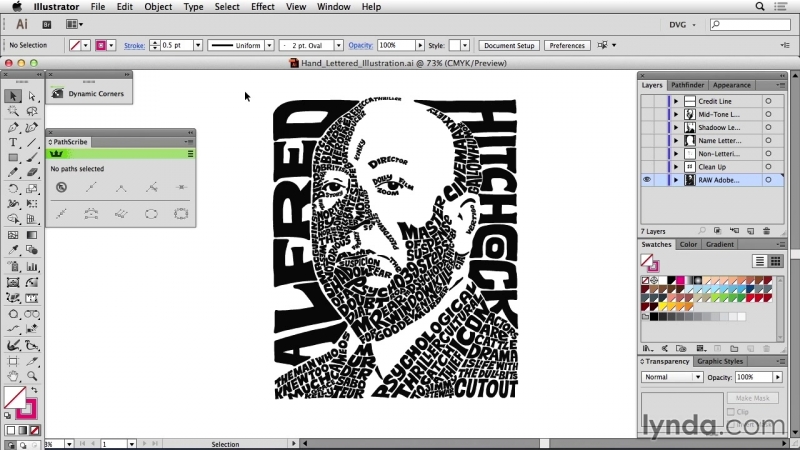Select the Rotate tool
This screenshot has width=800, height=450.
[x=13, y=189]
